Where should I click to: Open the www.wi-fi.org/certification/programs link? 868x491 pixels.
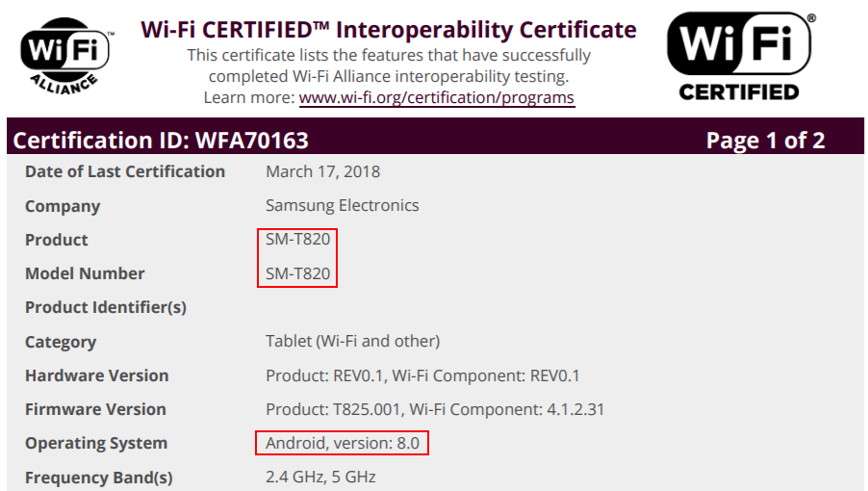437,97
